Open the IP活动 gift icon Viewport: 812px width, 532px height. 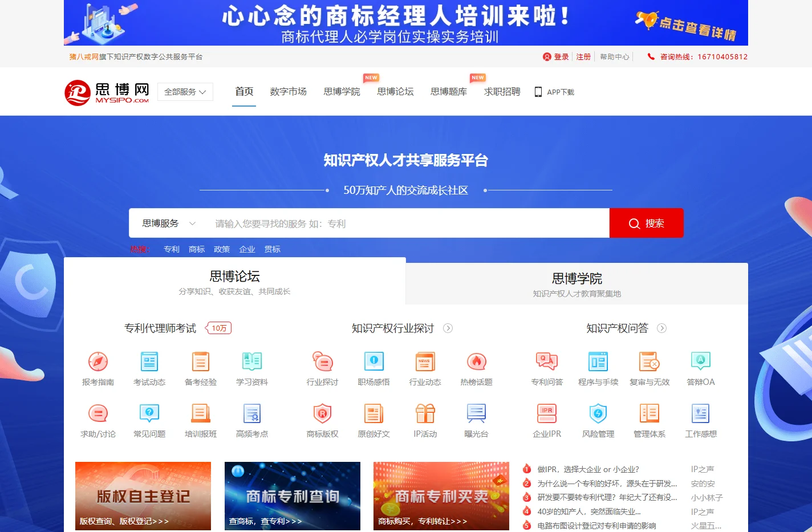(x=425, y=413)
